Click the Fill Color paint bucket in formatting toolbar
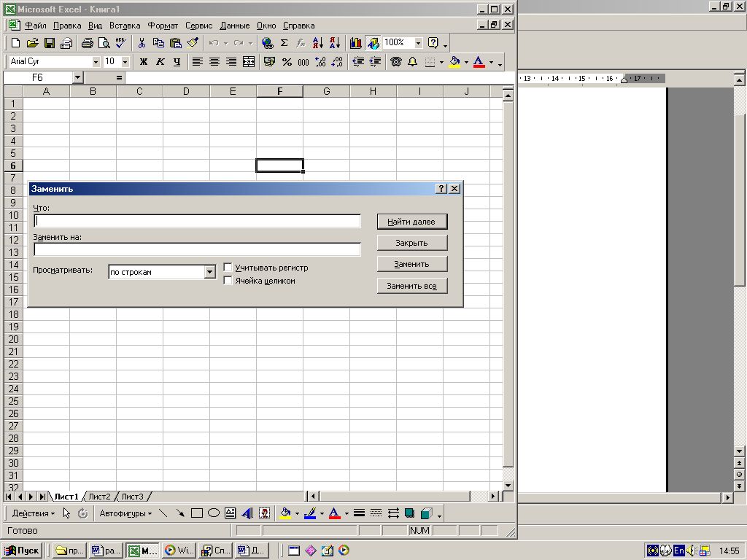The image size is (747, 560). click(455, 61)
